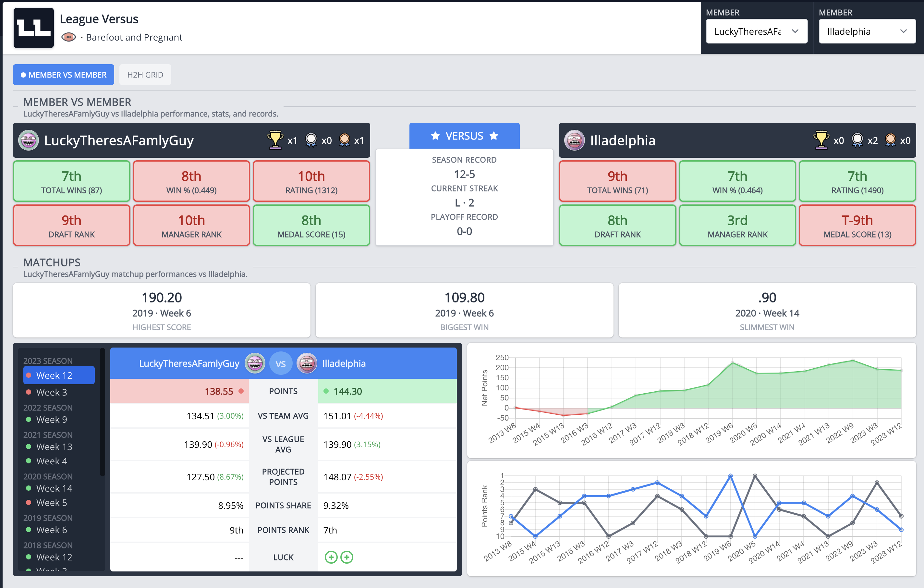Click Illadelphia avatar in matchup table header
Viewport: 924px width, 588px height.
307,363
